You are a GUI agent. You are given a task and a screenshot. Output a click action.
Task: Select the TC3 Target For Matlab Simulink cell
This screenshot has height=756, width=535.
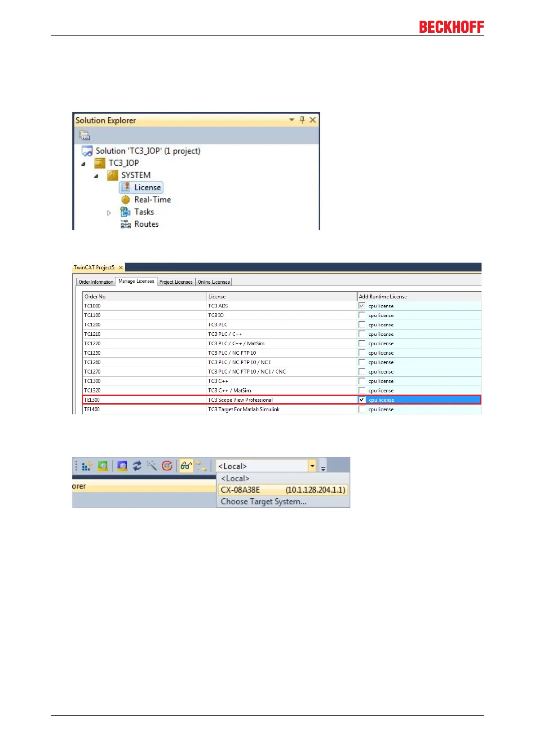(x=282, y=409)
